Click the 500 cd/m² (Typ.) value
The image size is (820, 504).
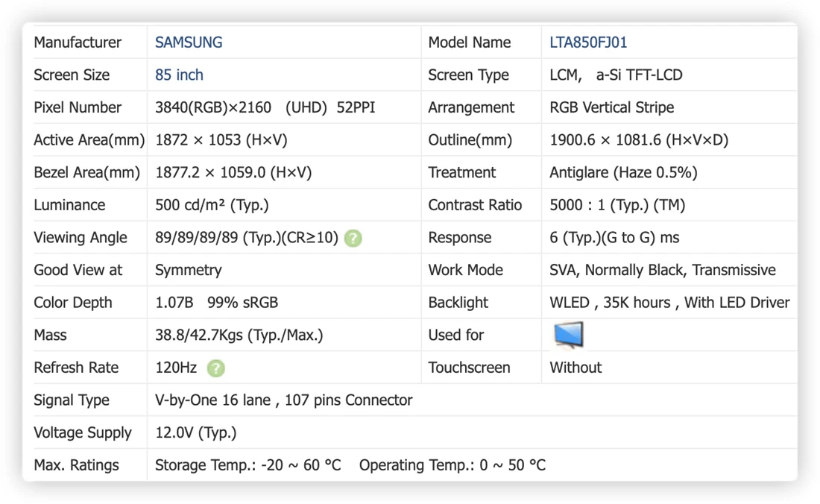click(212, 205)
